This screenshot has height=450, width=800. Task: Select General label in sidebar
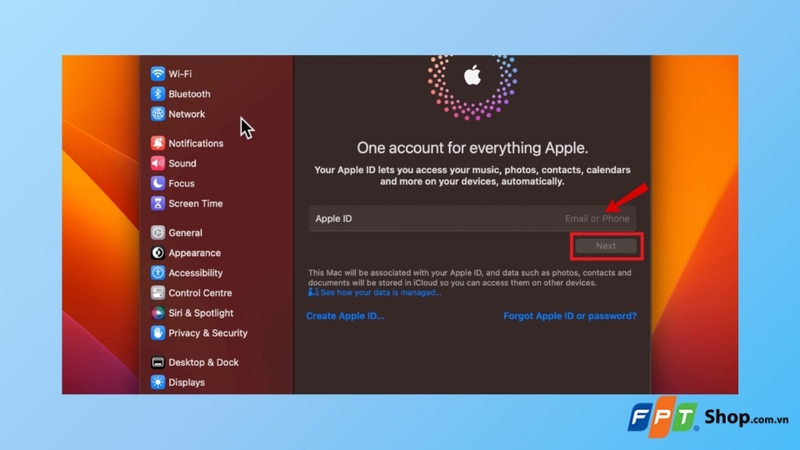[x=185, y=233]
